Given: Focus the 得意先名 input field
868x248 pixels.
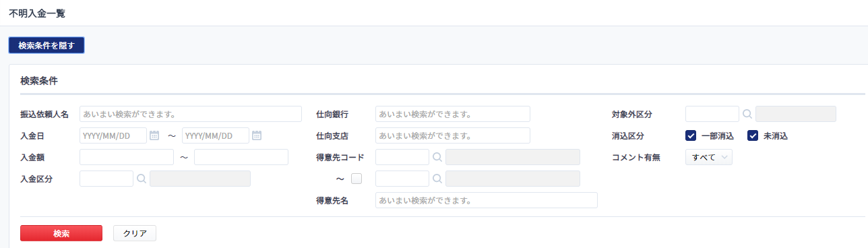Looking at the screenshot, I should coord(487,200).
